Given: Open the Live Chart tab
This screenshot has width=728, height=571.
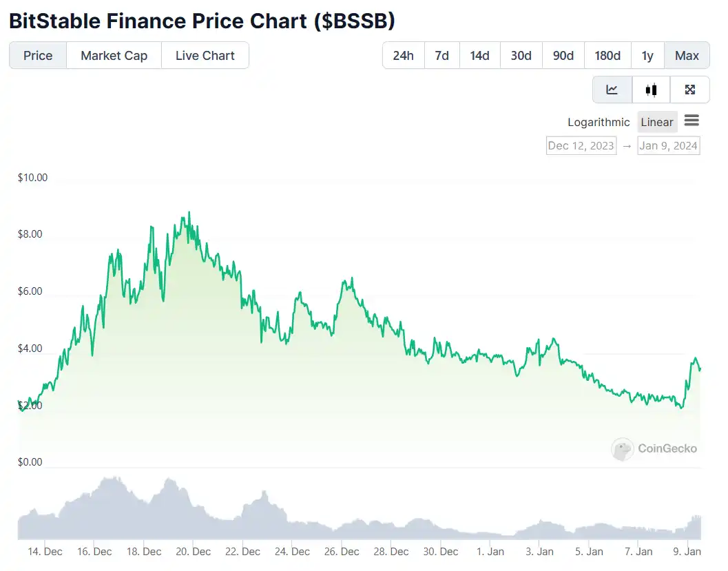Looking at the screenshot, I should coord(205,56).
